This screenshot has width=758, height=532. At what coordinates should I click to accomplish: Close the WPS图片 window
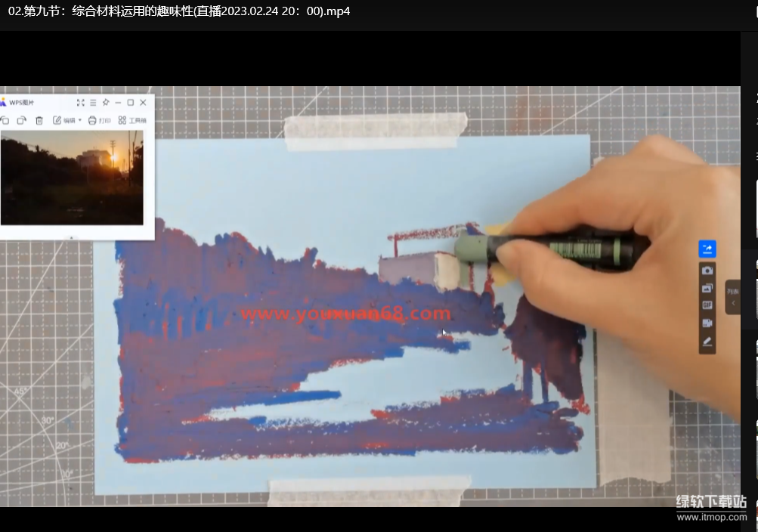coord(143,103)
